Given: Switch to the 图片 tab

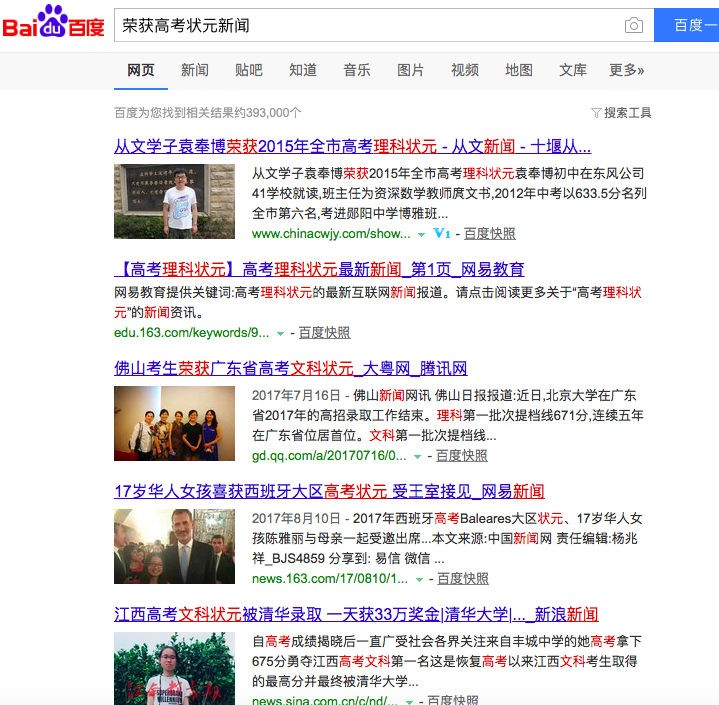Looking at the screenshot, I should (411, 70).
